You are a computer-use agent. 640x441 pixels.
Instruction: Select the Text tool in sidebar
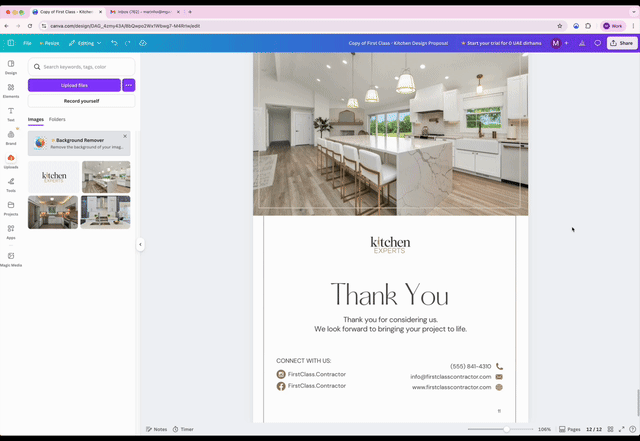(x=11, y=113)
